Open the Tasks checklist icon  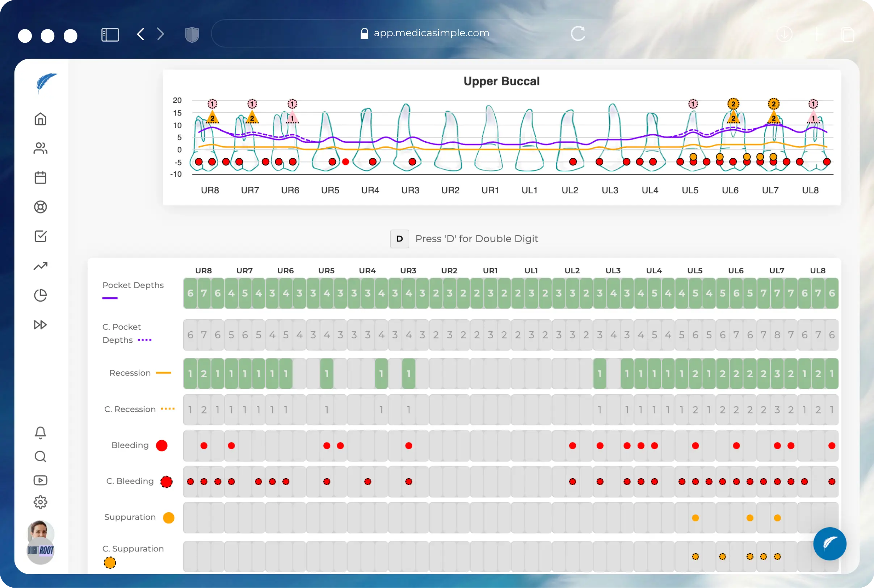click(41, 236)
